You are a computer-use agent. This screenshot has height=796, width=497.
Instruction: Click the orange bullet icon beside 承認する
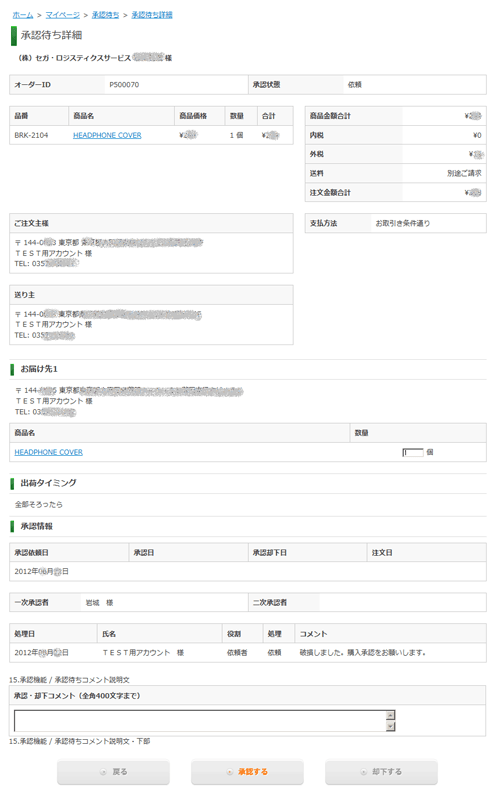tap(230, 772)
